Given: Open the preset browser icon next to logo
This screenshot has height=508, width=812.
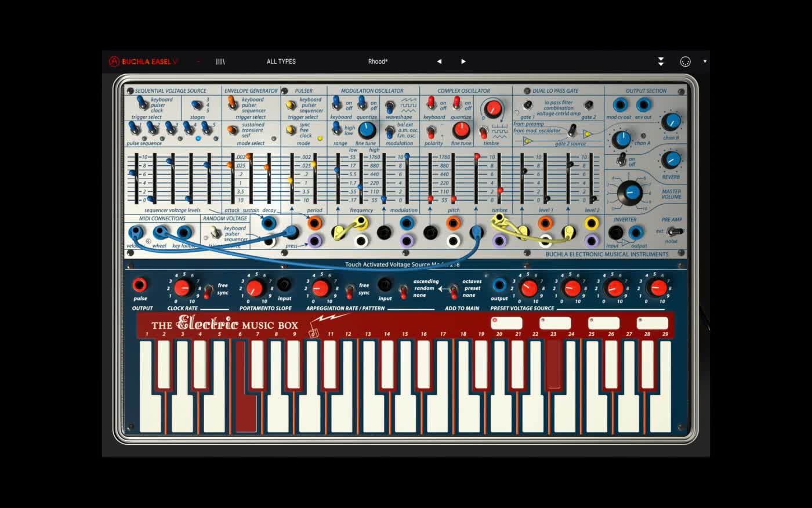Looking at the screenshot, I should pos(220,61).
